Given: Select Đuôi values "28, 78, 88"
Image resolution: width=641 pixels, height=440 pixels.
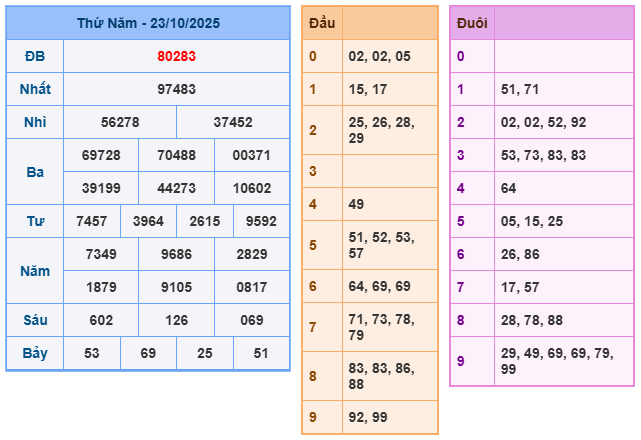Looking at the screenshot, I should tap(531, 320).
